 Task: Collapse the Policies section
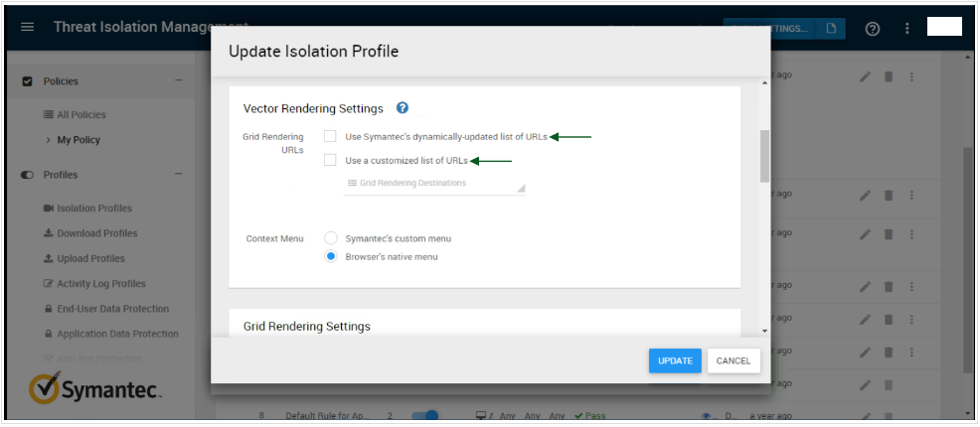pos(178,81)
